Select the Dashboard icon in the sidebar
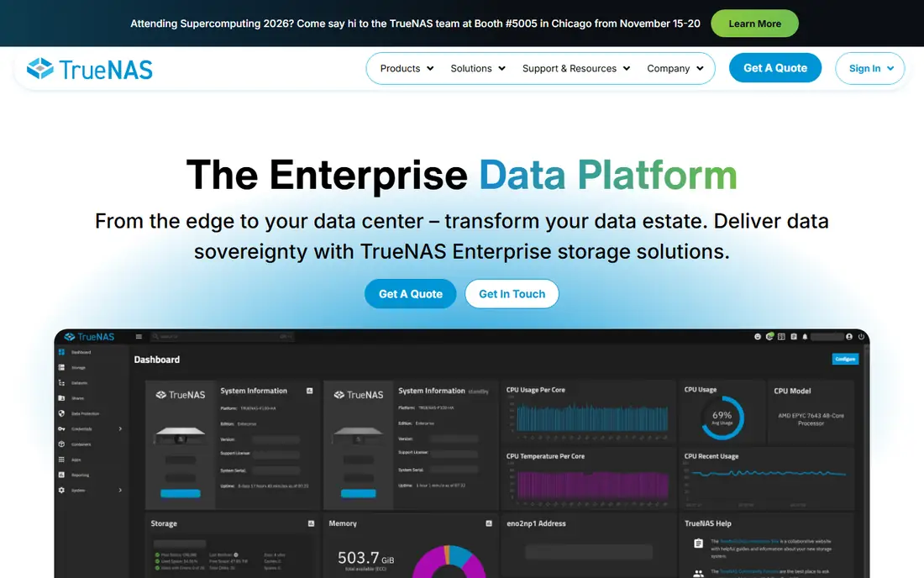Viewport: 924px width, 578px height. click(x=61, y=352)
